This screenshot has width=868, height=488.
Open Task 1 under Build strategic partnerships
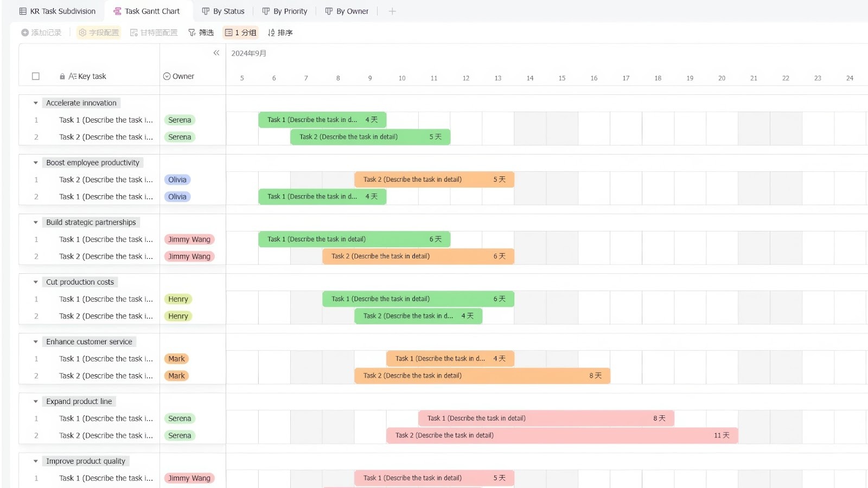(106, 239)
